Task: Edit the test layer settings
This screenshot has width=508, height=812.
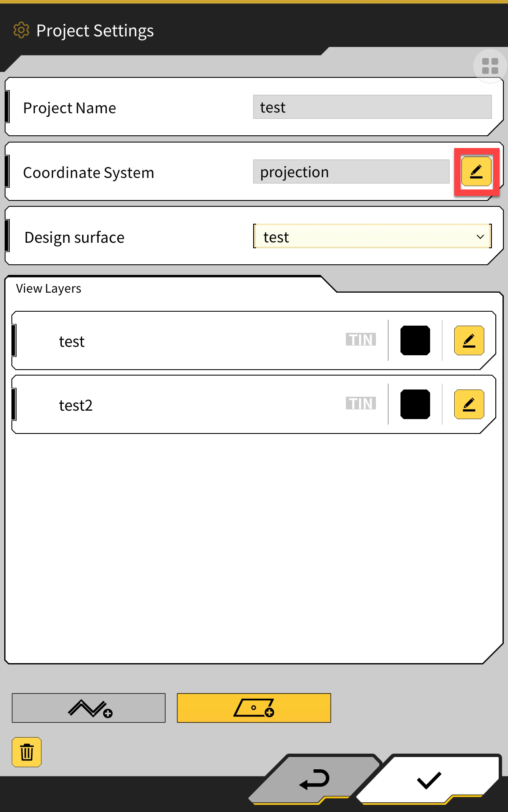Action: point(469,340)
